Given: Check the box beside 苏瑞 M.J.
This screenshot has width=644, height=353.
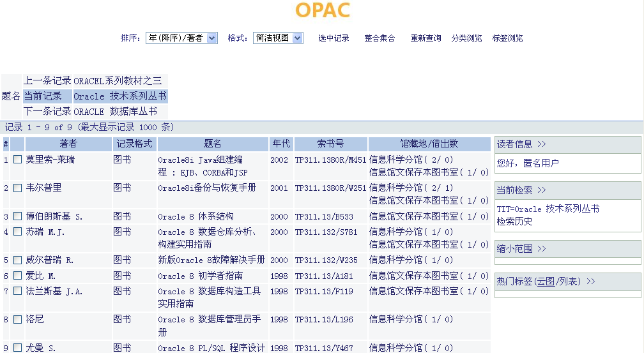Looking at the screenshot, I should [18, 232].
